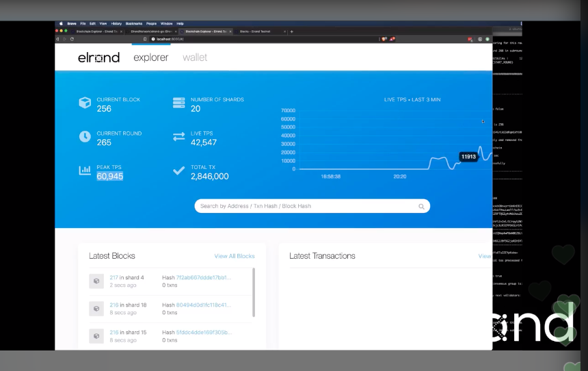Reload the current page
Screen dimensions: 588x371
point(72,39)
